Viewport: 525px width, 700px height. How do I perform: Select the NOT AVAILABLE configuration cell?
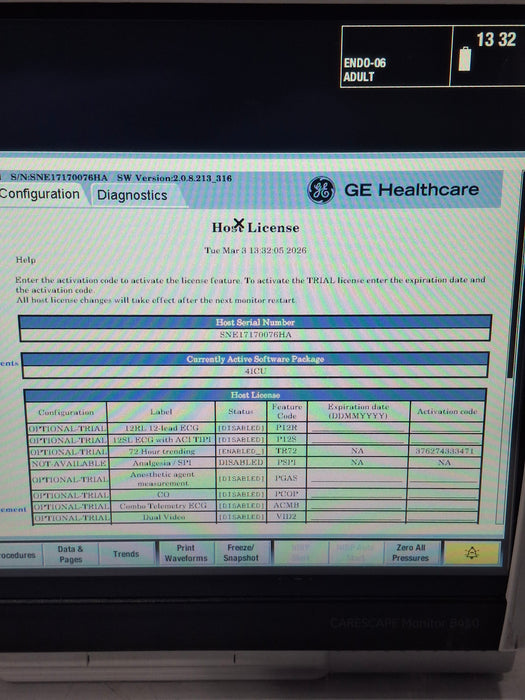[68, 463]
